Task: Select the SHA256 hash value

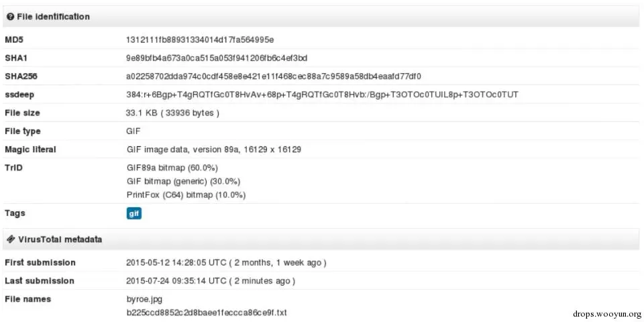Action: pos(274,76)
